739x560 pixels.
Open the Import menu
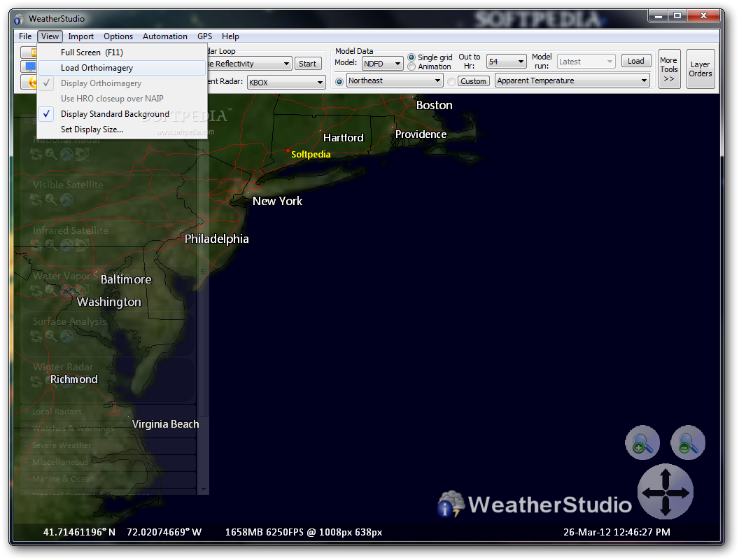pos(80,36)
